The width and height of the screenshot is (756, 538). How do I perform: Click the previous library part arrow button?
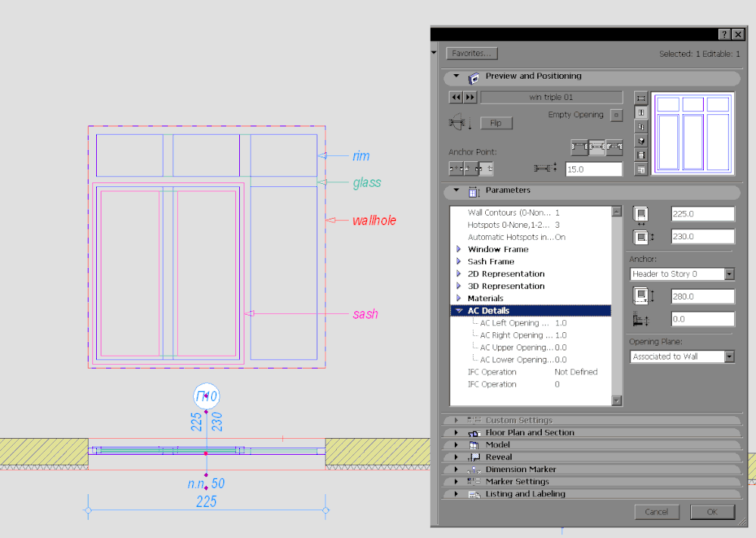[x=456, y=98]
